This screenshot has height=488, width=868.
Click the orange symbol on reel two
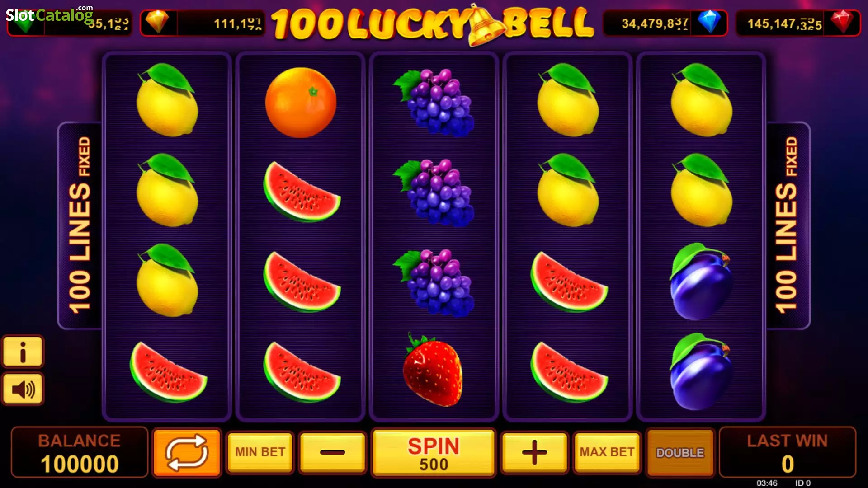click(x=301, y=102)
